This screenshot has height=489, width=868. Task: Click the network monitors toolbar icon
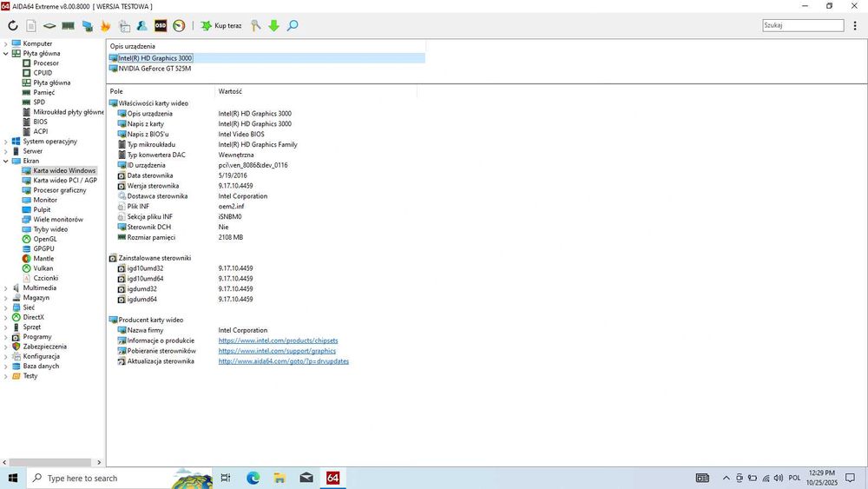pyautogui.click(x=87, y=25)
